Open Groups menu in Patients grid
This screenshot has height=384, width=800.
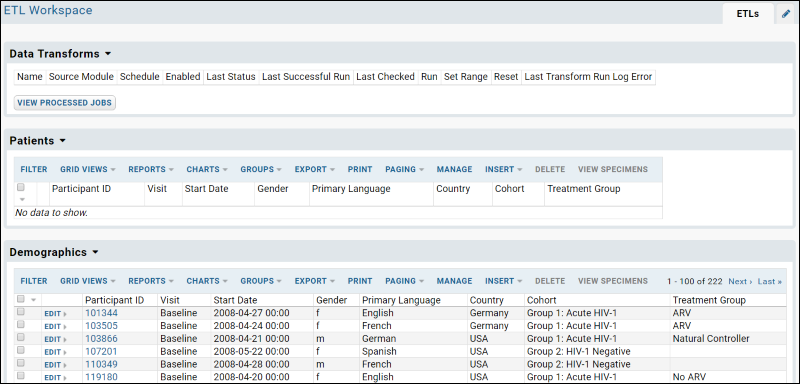261,169
